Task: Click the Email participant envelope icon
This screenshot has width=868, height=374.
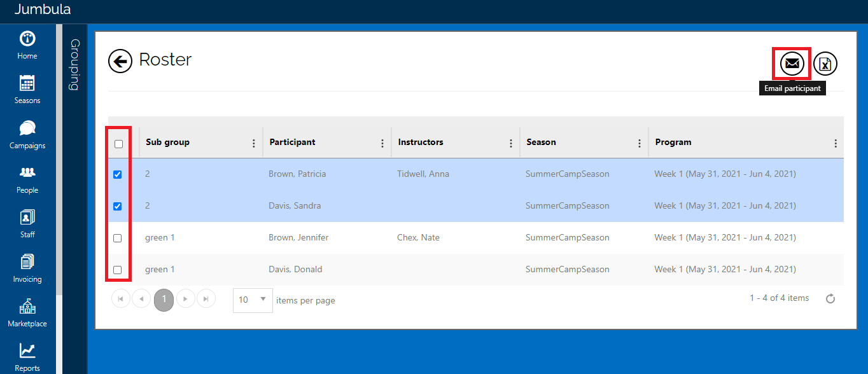Action: point(792,64)
